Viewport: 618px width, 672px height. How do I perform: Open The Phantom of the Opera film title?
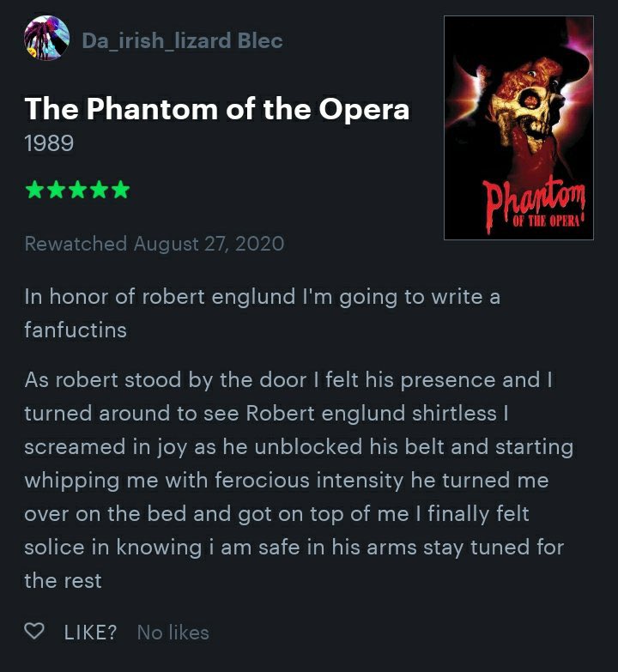click(217, 108)
